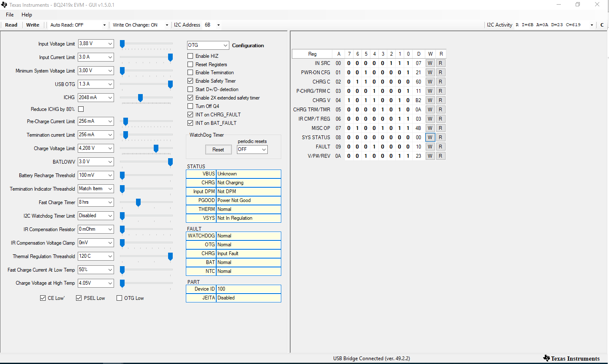The width and height of the screenshot is (609, 364).
Task: Click the VBUS status value Unknown
Action: [248, 174]
